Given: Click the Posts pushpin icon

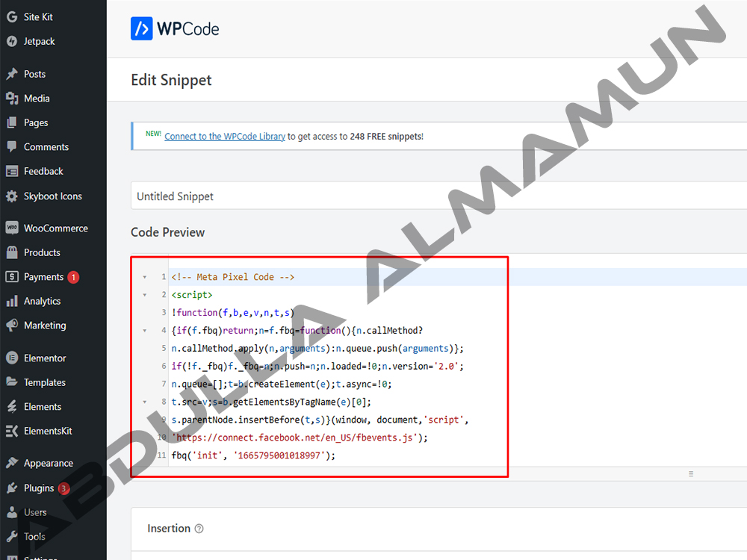Looking at the screenshot, I should click(x=12, y=74).
